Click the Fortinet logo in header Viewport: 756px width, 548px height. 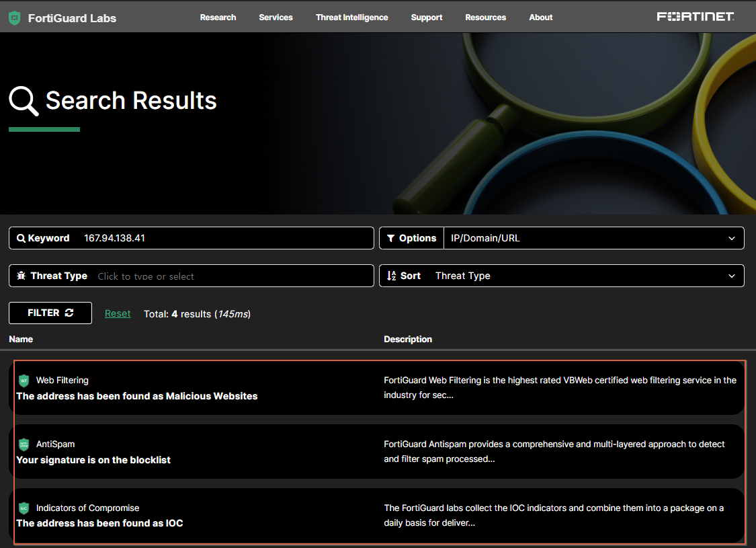point(696,17)
